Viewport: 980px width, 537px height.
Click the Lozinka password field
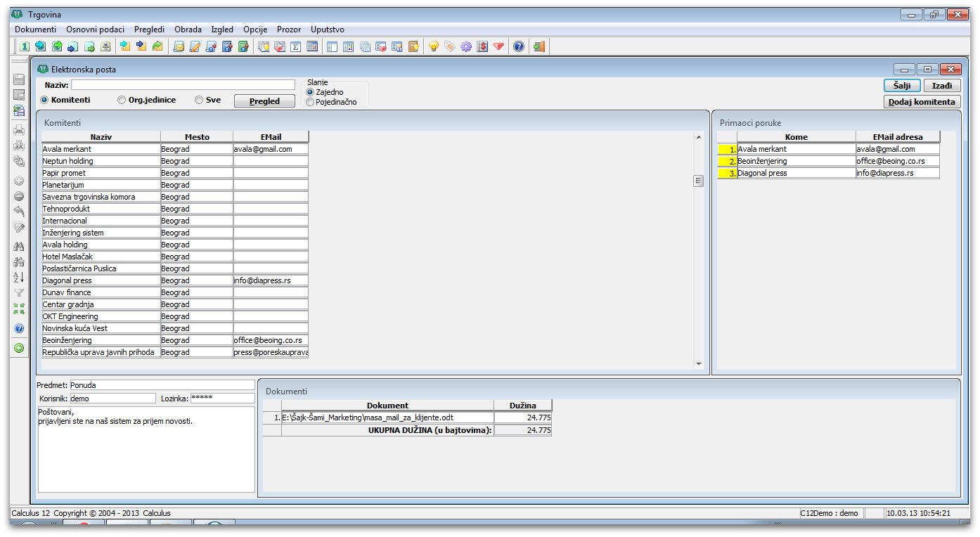(222, 398)
